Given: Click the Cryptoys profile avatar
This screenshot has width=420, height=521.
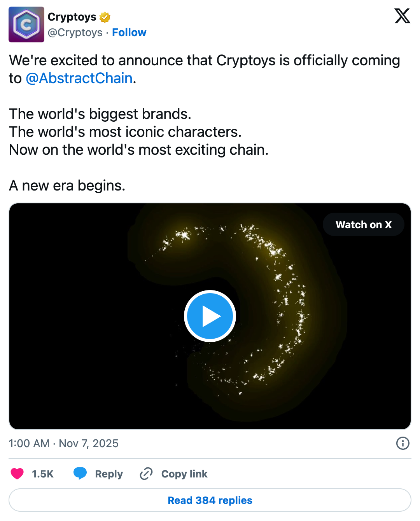Looking at the screenshot, I should [26, 24].
